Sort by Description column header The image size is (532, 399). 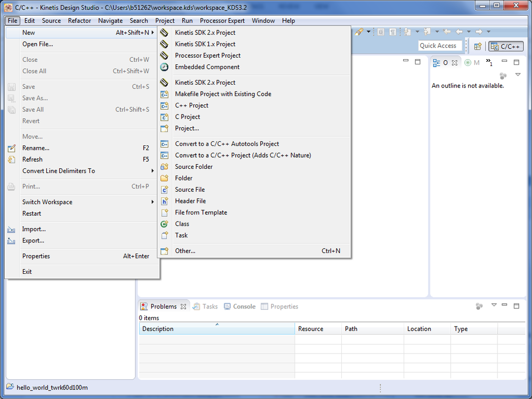click(x=217, y=329)
